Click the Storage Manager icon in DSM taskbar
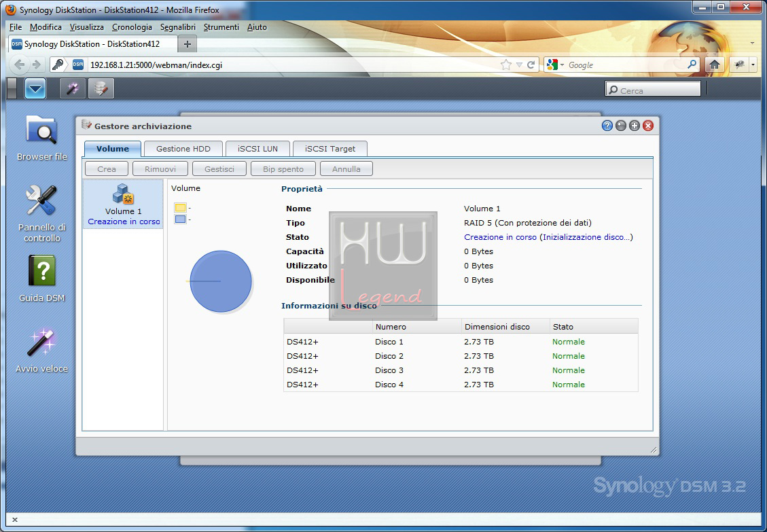The image size is (767, 532). [x=101, y=88]
